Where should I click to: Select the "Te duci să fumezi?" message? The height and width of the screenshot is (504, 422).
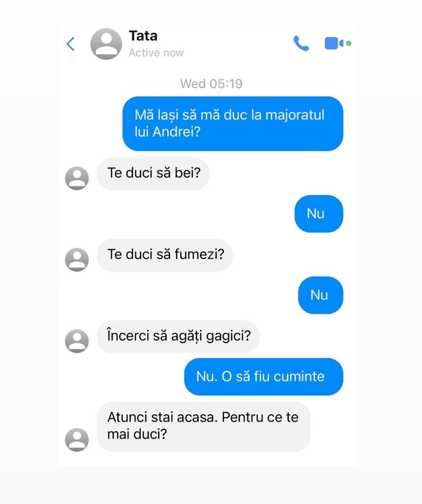click(165, 255)
